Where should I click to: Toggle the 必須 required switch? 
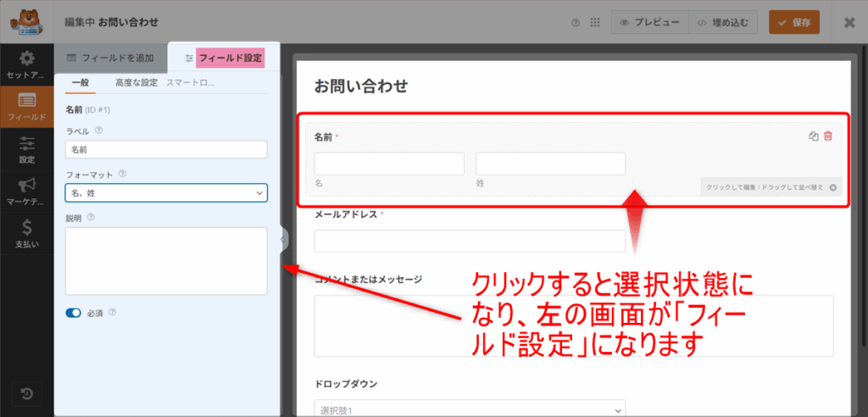point(73,313)
